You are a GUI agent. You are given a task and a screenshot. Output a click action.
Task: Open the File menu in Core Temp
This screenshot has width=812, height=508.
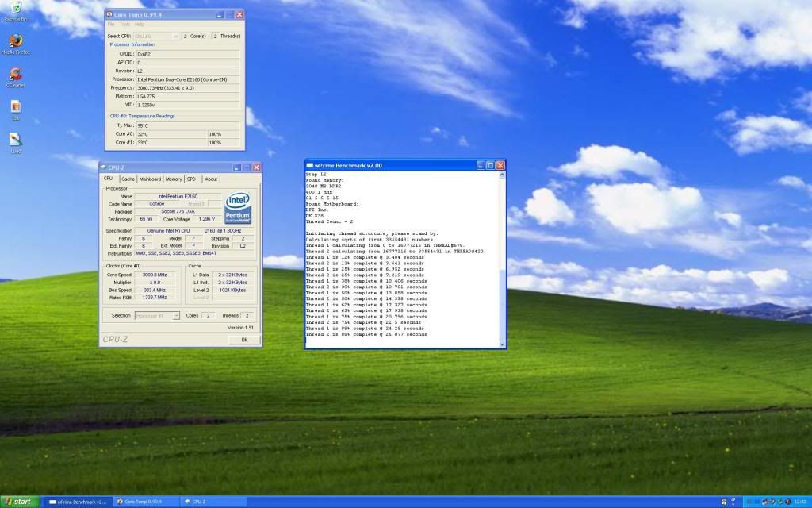click(x=111, y=25)
